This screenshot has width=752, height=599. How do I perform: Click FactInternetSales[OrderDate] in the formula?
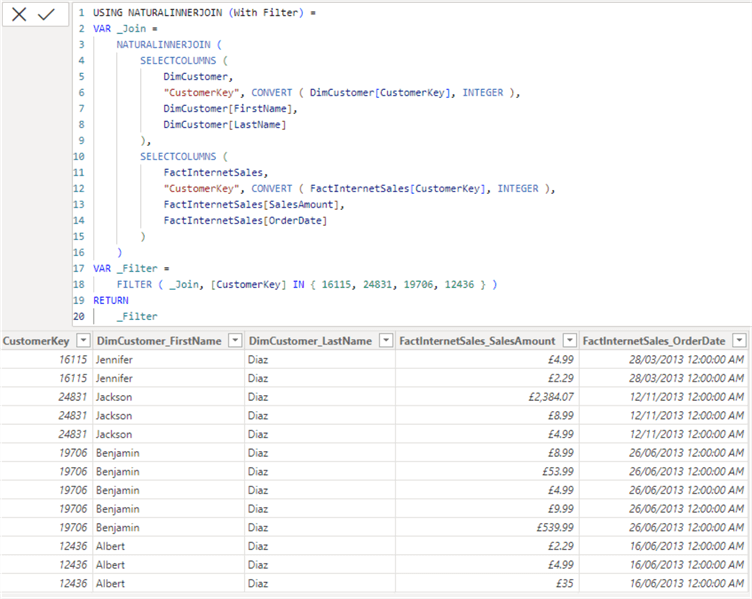click(245, 221)
